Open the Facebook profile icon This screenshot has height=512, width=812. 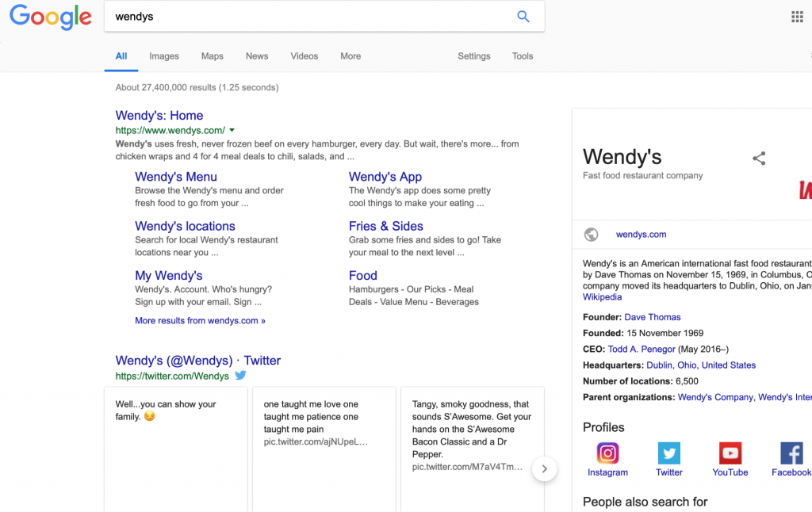click(x=792, y=453)
